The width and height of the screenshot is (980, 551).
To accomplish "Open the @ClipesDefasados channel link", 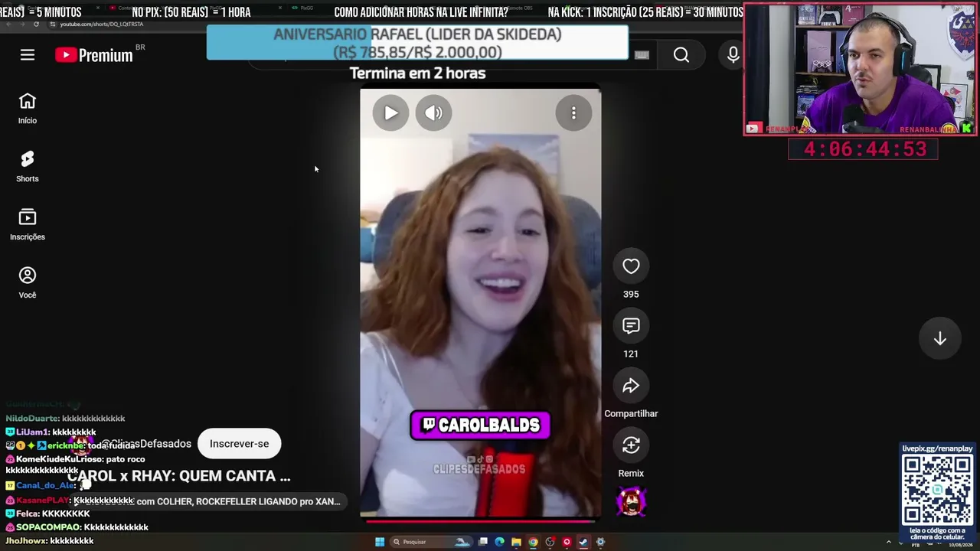I will (146, 444).
